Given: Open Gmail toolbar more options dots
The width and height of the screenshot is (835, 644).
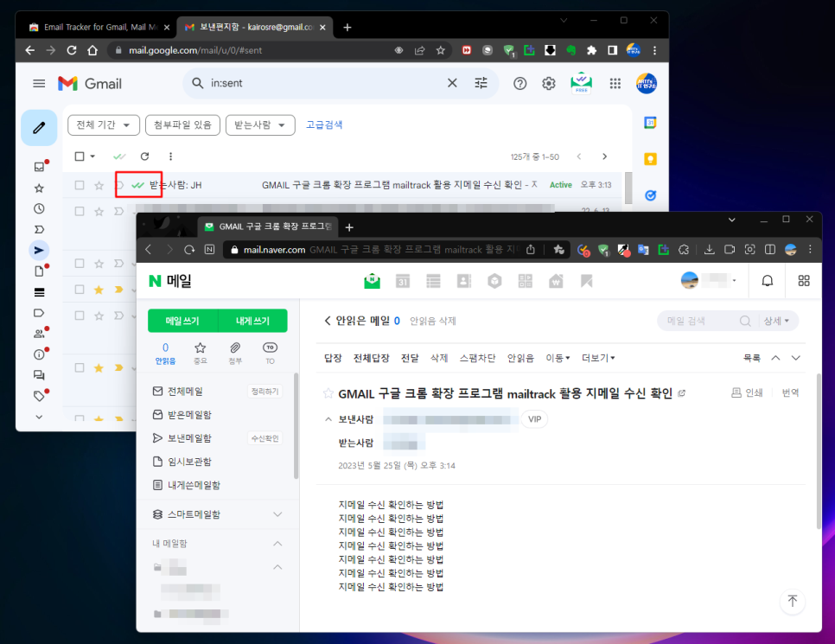Looking at the screenshot, I should coord(170,156).
